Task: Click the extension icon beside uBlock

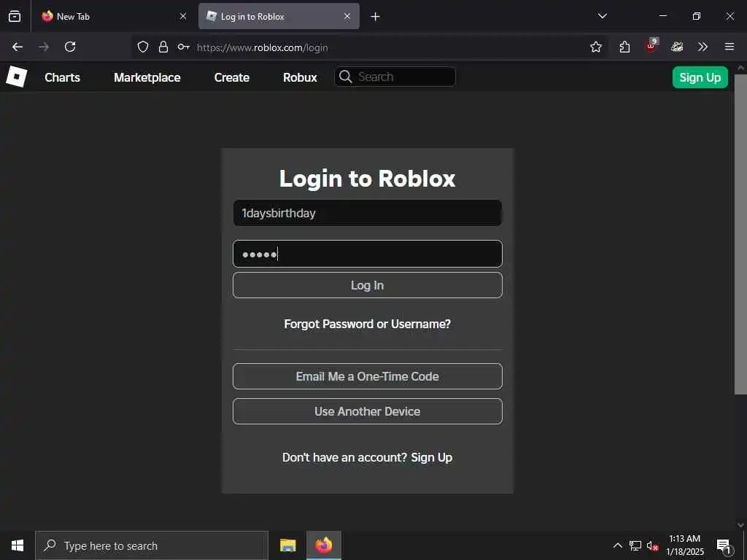Action: 677,47
